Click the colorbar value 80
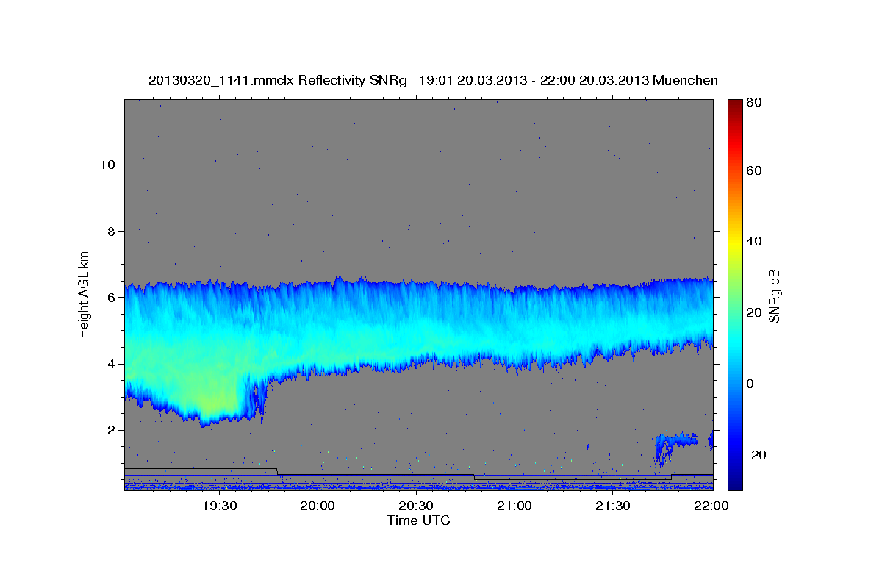Viewport: 882px width, 588px height. point(756,103)
